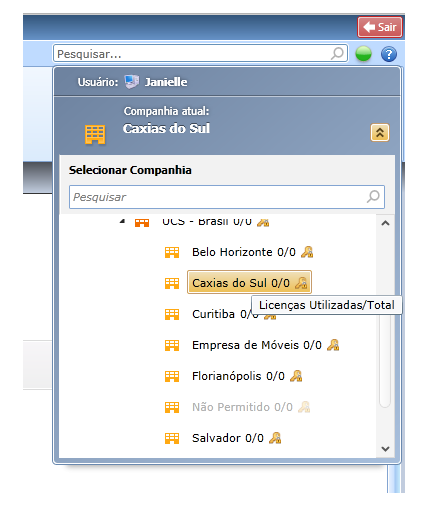Screen dimensions: 433x516
Task: Collapse the UCS - Brasil tree node arrow
Action: point(123,221)
